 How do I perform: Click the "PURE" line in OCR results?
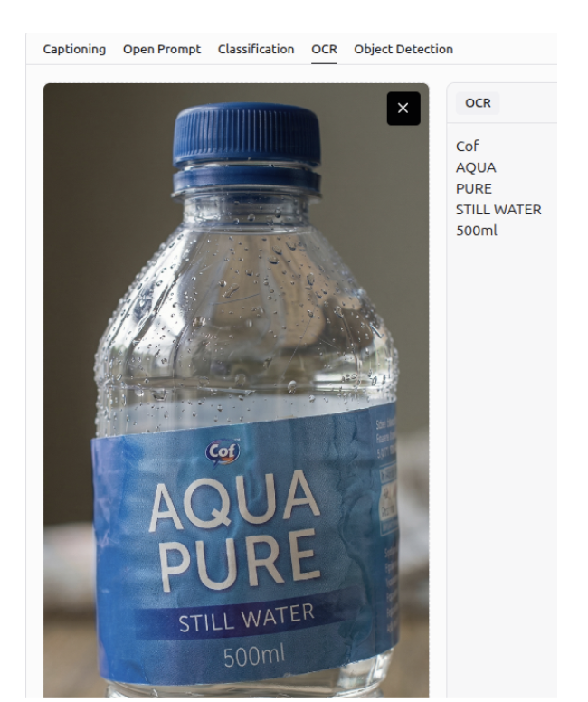pyautogui.click(x=474, y=188)
